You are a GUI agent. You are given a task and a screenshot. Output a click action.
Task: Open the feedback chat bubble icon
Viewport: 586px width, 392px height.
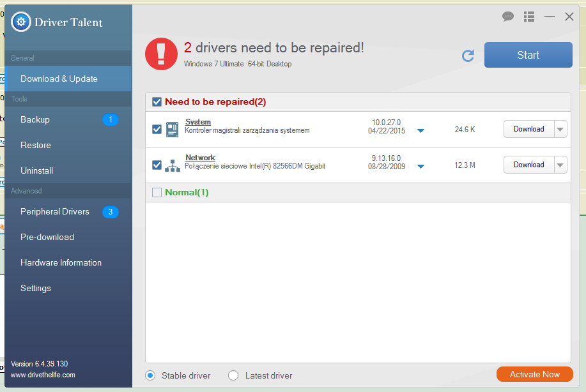pyautogui.click(x=507, y=17)
